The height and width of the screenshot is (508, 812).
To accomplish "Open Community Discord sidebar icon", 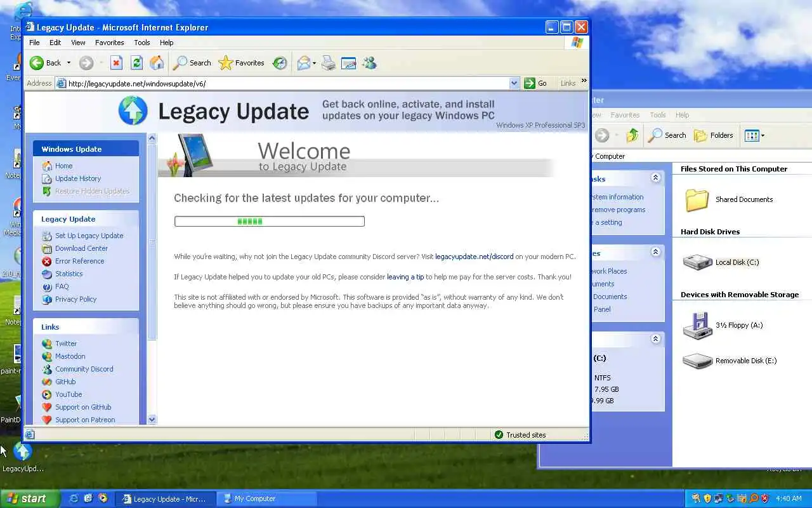I will pyautogui.click(x=47, y=369).
